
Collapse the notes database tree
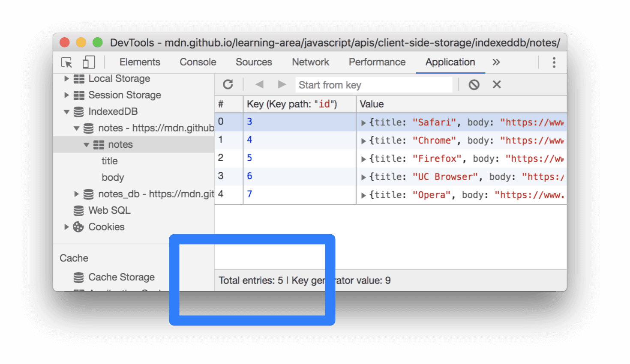tap(76, 128)
